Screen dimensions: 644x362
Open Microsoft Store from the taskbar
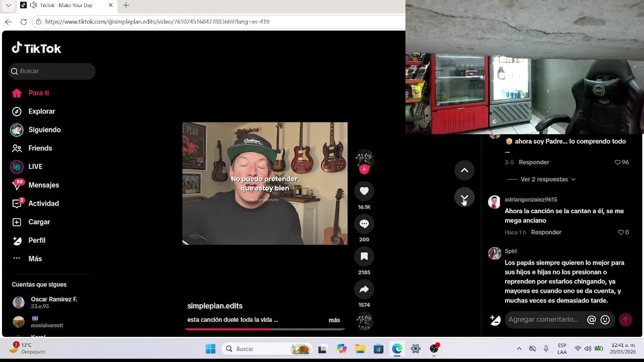click(378, 349)
